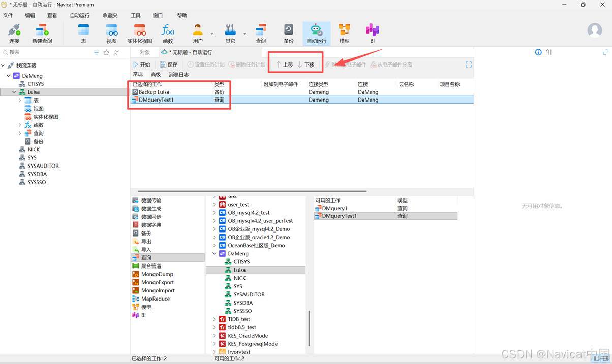Select DMquery1 in available jobs list
This screenshot has width=612, height=364.
(x=385, y=208)
